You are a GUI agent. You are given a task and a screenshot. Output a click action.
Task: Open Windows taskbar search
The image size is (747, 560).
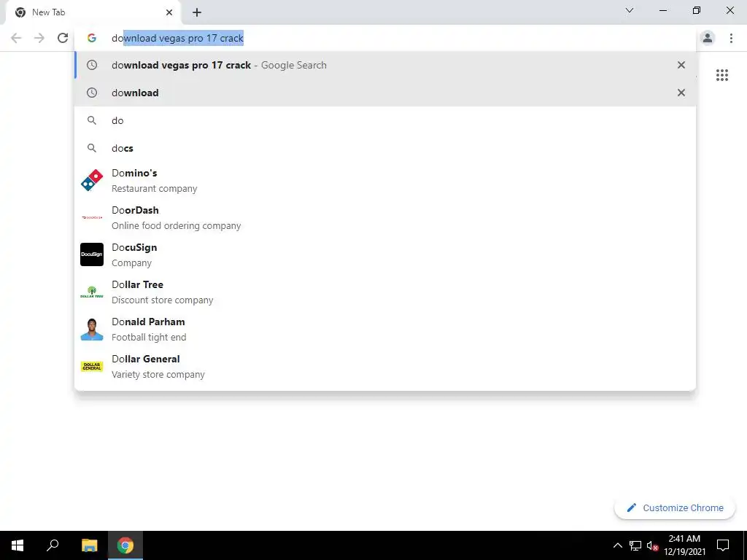[53, 545]
